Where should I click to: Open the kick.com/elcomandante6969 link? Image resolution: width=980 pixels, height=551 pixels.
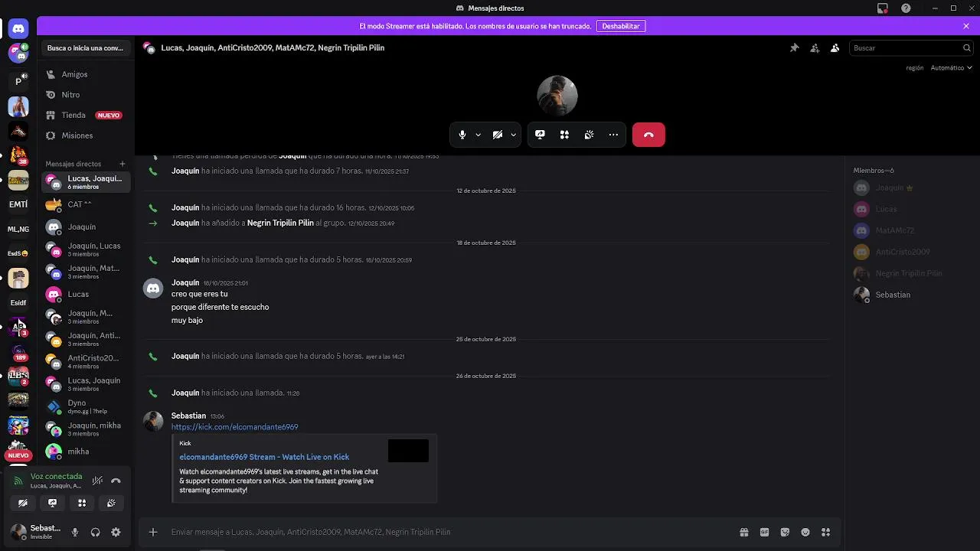pos(234,427)
